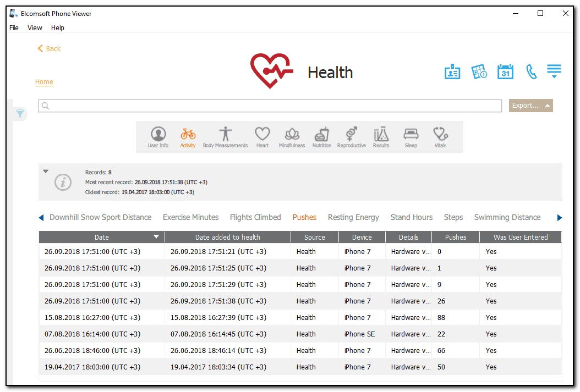Toggle the filter funnel panel
Screen dimensions: 580x392
[20, 114]
